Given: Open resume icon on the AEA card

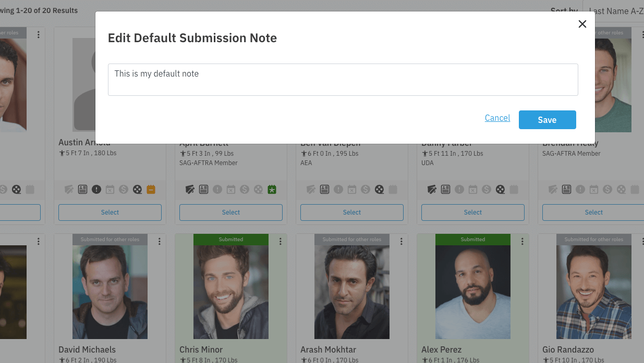Looking at the screenshot, I should point(324,190).
